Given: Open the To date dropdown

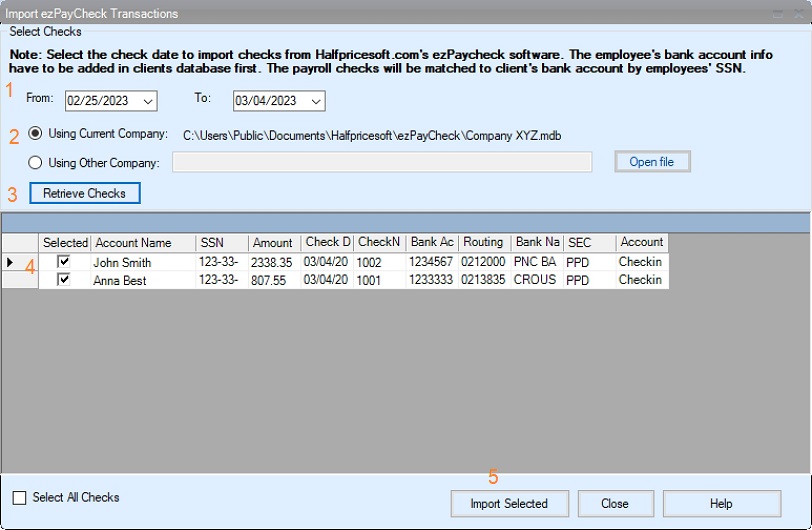Looking at the screenshot, I should [x=315, y=101].
